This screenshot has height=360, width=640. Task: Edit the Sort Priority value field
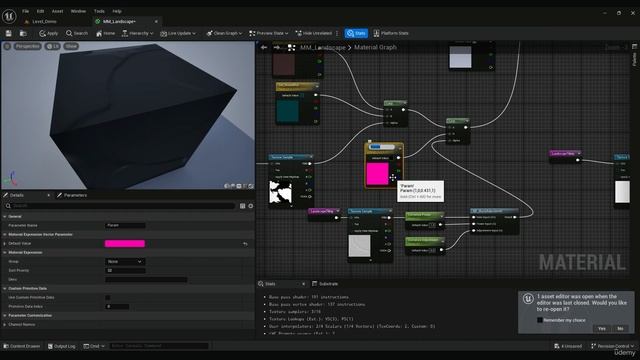click(x=125, y=271)
